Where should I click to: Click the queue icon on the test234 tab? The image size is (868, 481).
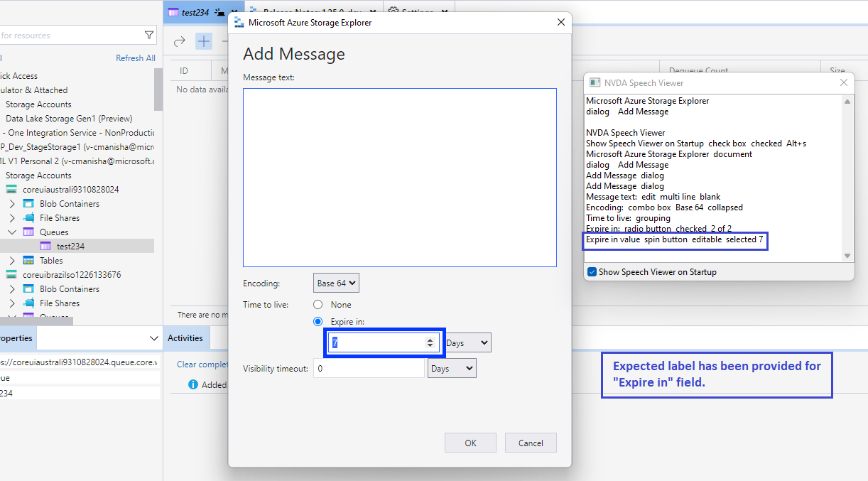click(172, 12)
